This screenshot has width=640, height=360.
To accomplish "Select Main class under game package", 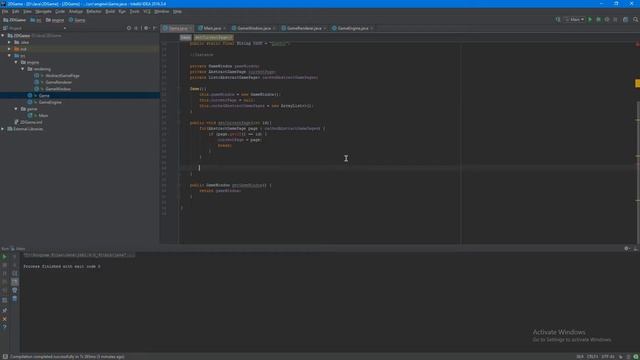I will 43,116.
